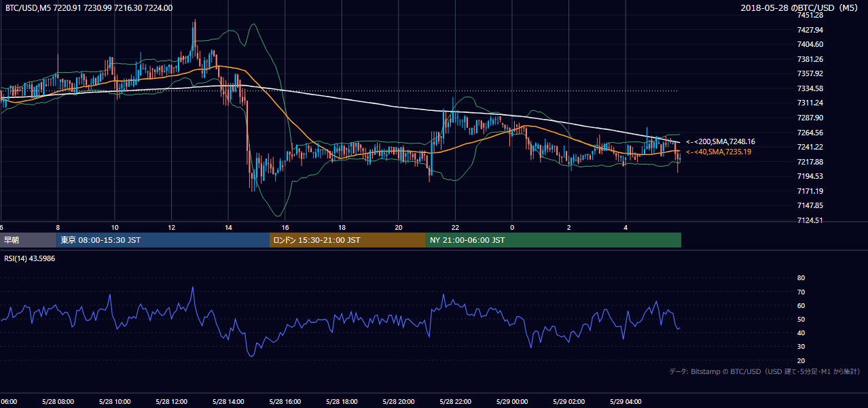Viewport: 868px width, 408px height.
Task: Click price axis label 7334.58
Action: click(x=810, y=88)
